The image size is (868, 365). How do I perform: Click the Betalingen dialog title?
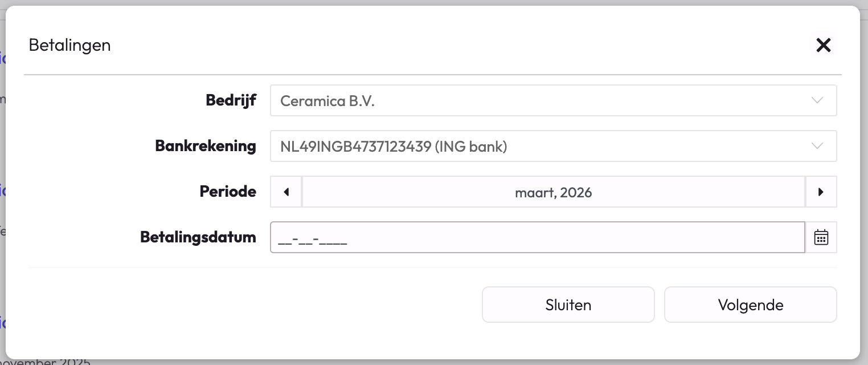click(69, 45)
